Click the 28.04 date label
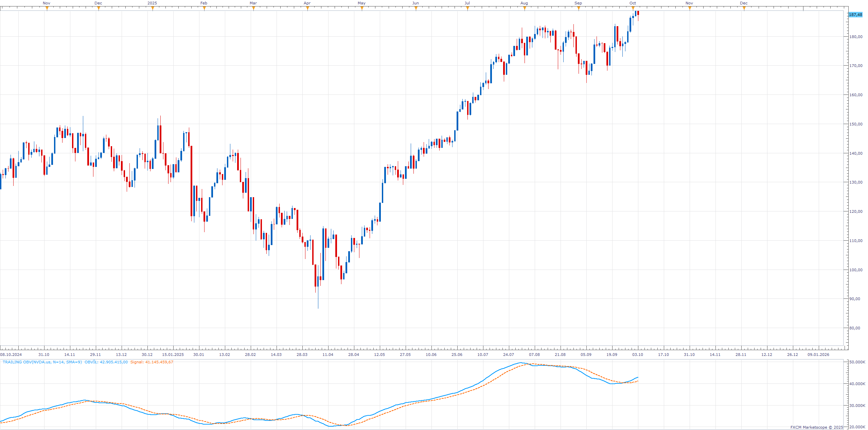868x430 pixels. point(354,355)
